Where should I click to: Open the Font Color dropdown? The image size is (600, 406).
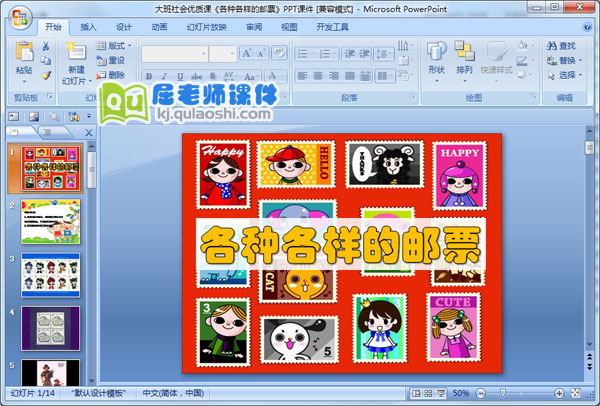point(275,76)
